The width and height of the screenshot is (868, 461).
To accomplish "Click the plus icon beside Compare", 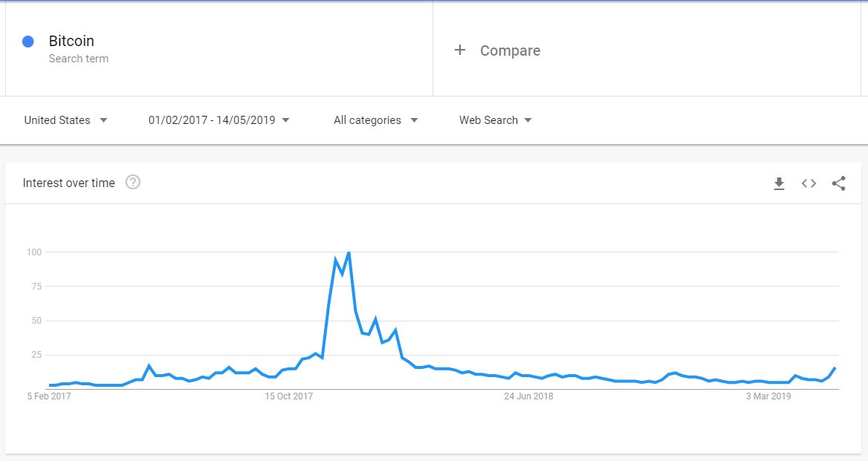I will (459, 50).
